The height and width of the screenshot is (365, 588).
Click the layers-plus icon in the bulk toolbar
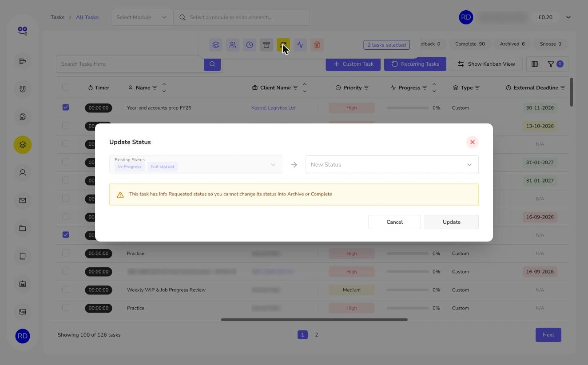coord(216,45)
